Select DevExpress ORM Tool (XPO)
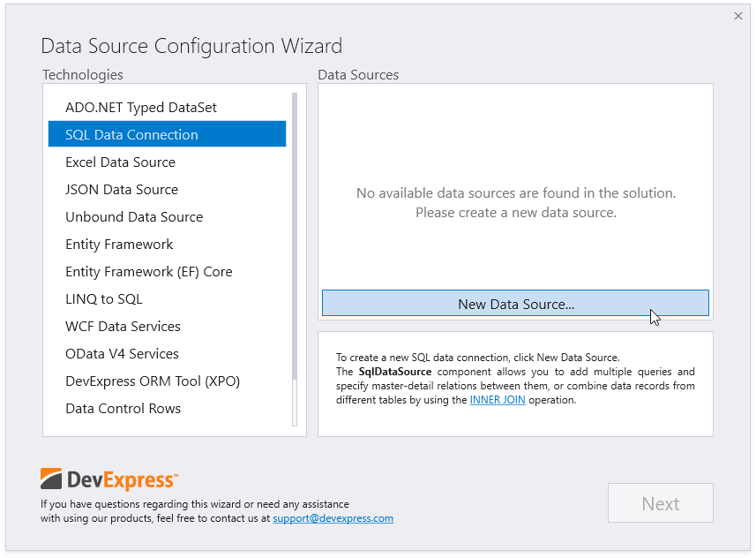 click(167, 381)
